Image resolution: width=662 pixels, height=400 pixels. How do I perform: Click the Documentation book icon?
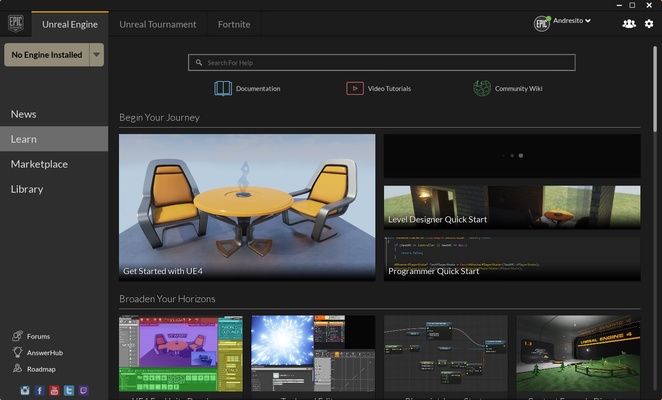[223, 88]
